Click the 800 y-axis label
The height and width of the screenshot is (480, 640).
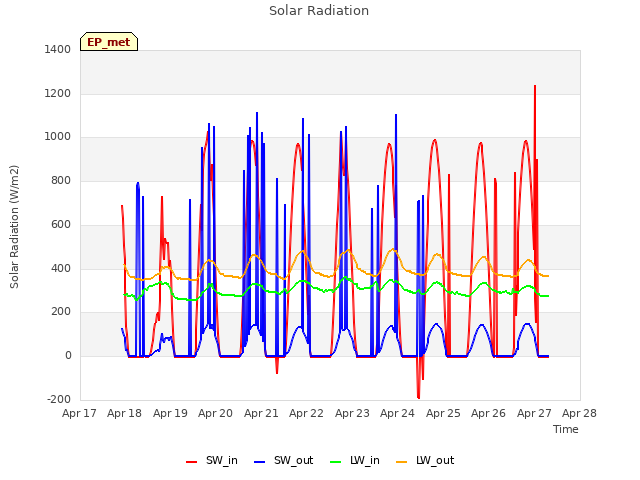tap(61, 180)
